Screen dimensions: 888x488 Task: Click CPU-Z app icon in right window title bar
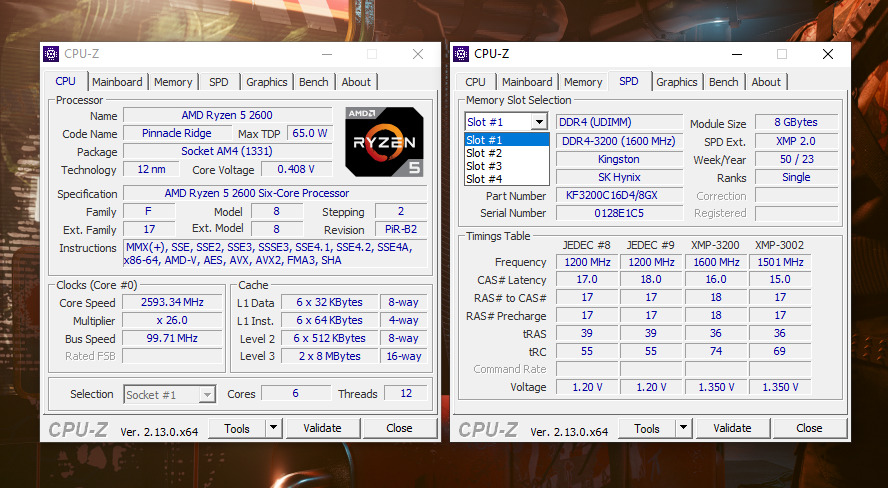(x=461, y=54)
